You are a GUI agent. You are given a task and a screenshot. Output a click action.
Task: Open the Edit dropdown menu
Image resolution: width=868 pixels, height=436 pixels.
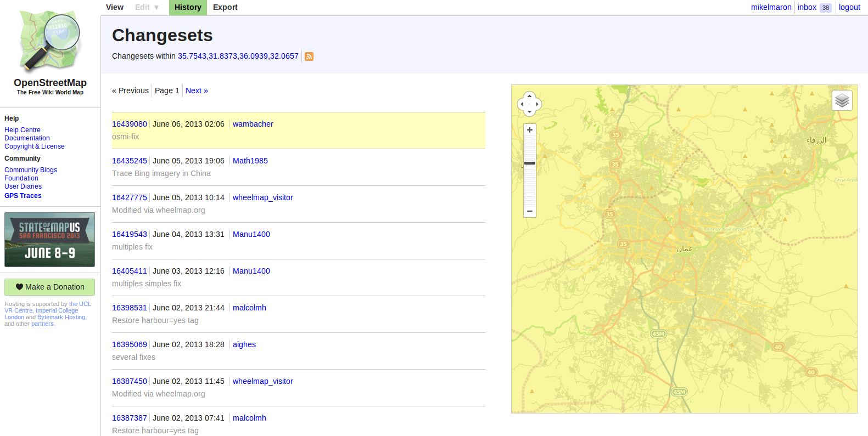[x=147, y=7]
